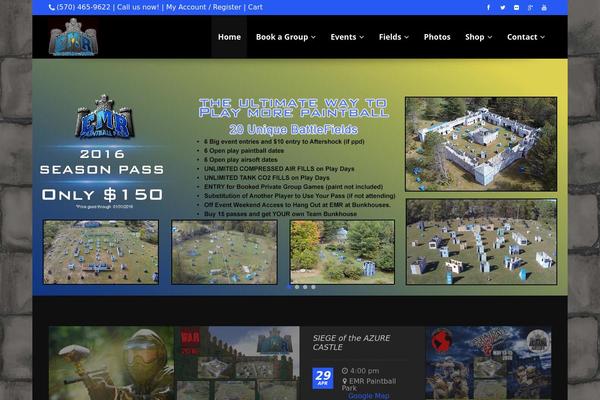Click the phone icon in top bar
Viewport: 600px width, 400px height.
52,7
